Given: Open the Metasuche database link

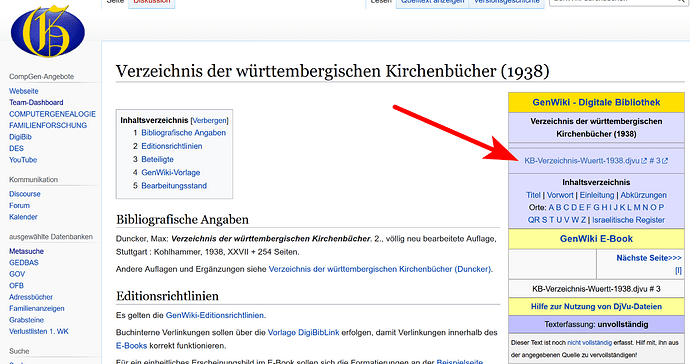Looking at the screenshot, I should click(x=26, y=251).
